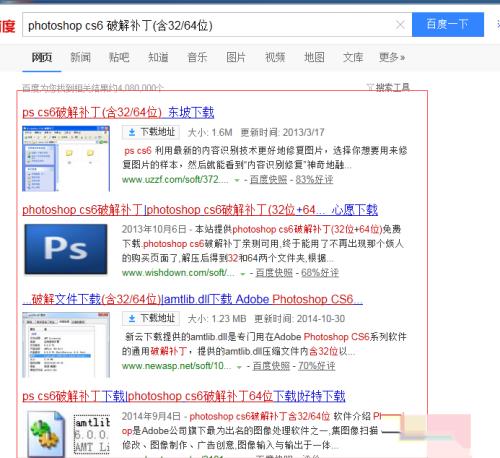This screenshot has height=458, width=500.
Task: Click the 83%好评 rating link
Action: (x=314, y=180)
